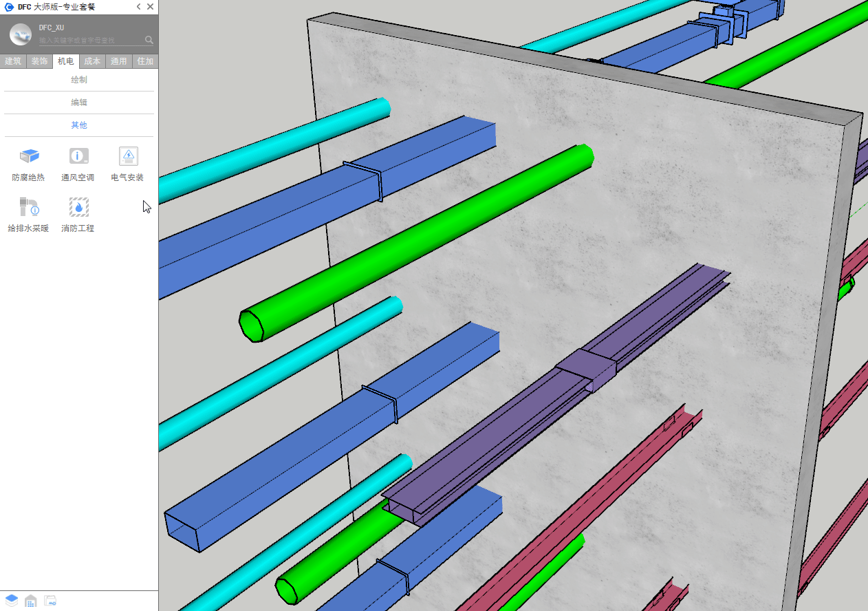Click the DFC_XU user avatar
Image resolution: width=868 pixels, height=611 pixels.
click(x=20, y=34)
